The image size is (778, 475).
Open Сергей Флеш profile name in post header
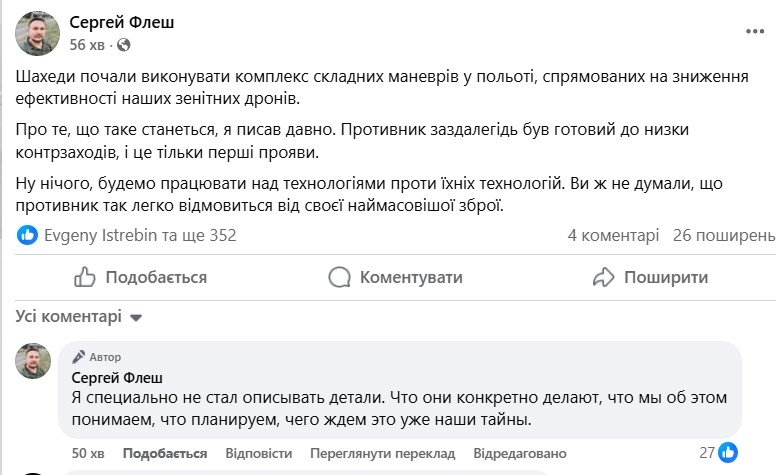(121, 23)
